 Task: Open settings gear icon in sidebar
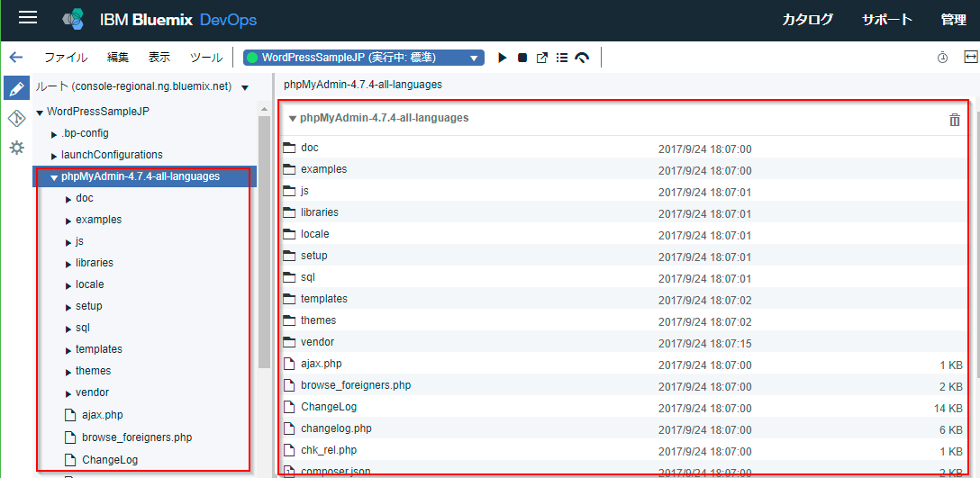[17, 148]
